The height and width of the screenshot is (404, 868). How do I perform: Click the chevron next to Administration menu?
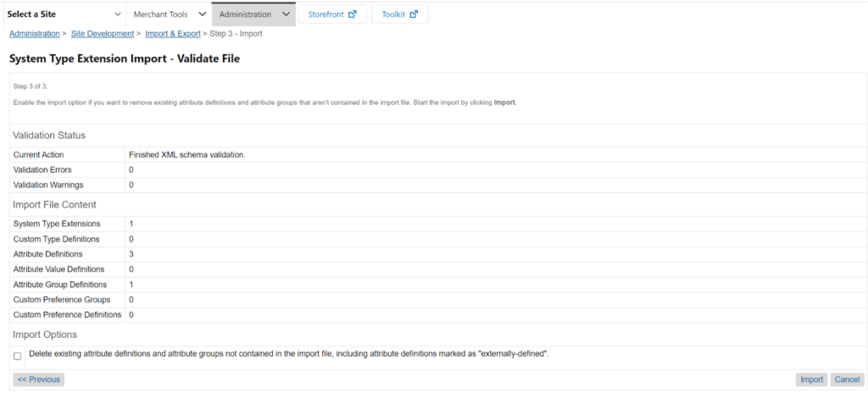coord(286,14)
